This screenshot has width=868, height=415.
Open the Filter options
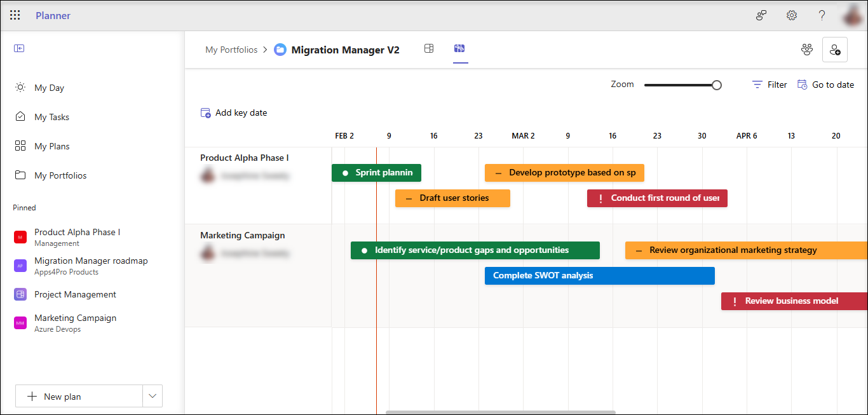(769, 84)
